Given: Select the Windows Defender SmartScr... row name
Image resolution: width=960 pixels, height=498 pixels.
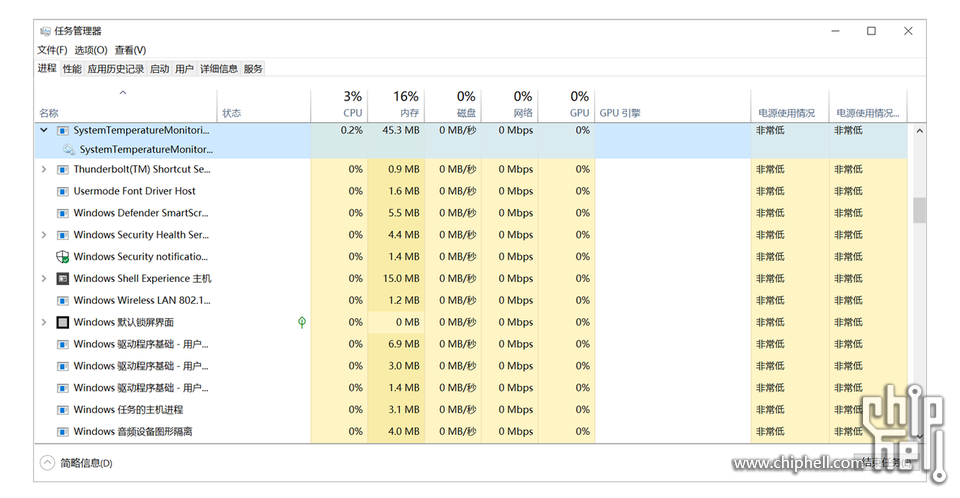Looking at the screenshot, I should tap(141, 213).
